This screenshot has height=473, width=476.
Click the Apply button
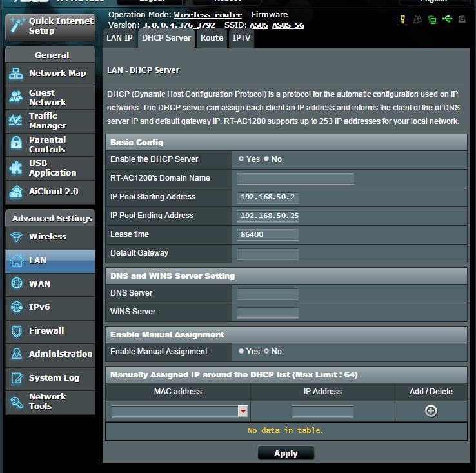(x=286, y=453)
